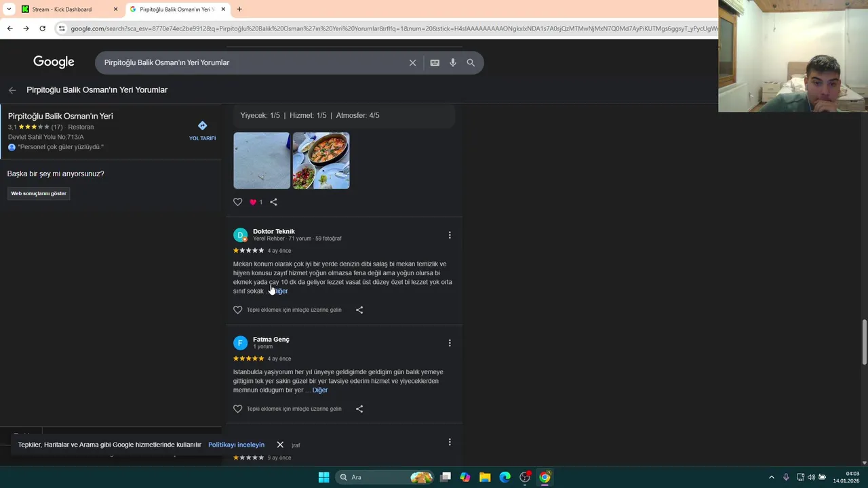Open the Windows Start menu

323,477
